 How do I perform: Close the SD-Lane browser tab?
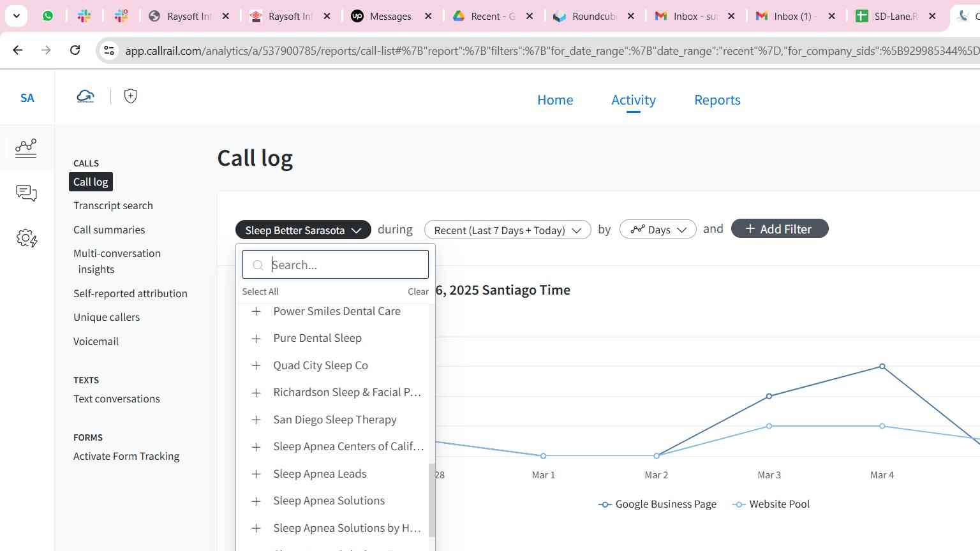coord(932,16)
